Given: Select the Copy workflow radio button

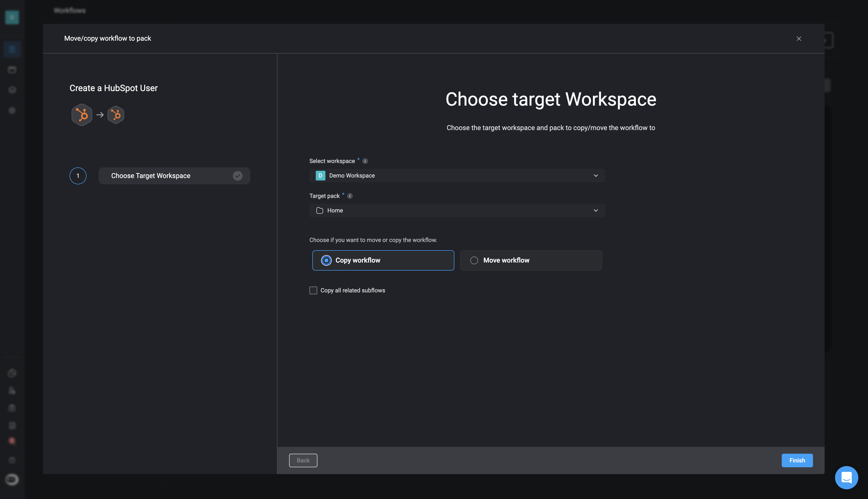Looking at the screenshot, I should click(x=326, y=260).
